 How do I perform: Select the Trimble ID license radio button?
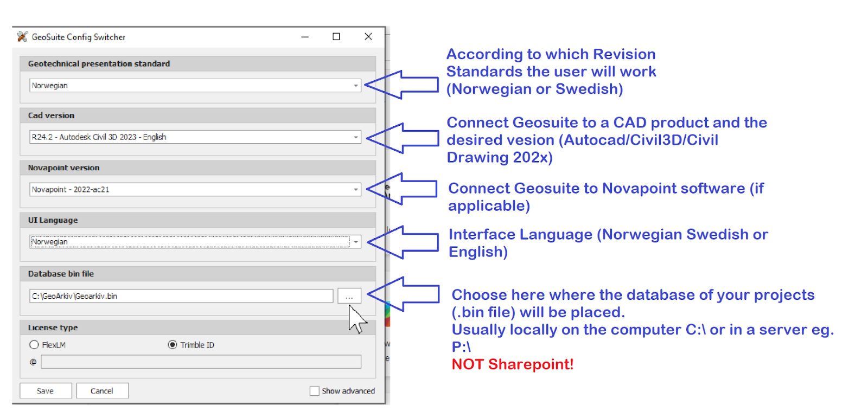pos(173,345)
